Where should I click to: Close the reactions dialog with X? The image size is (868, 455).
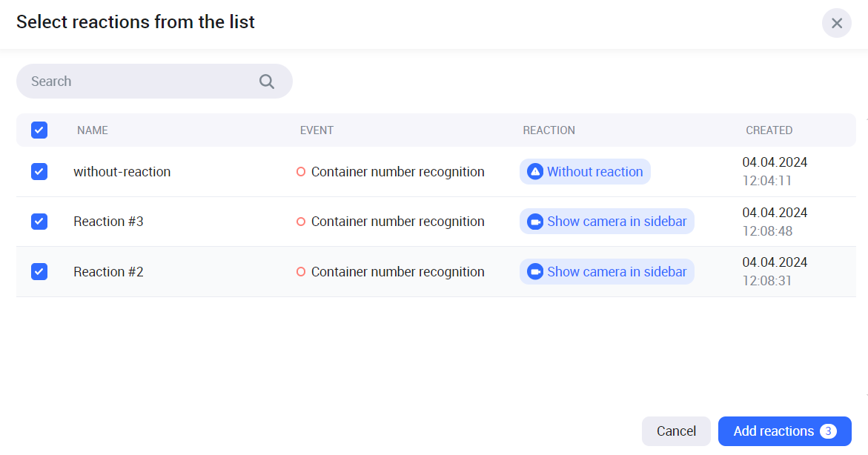pyautogui.click(x=836, y=23)
